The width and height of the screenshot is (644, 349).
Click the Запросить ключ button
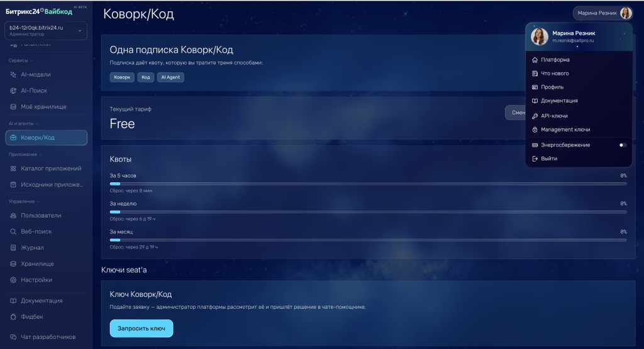click(x=142, y=328)
